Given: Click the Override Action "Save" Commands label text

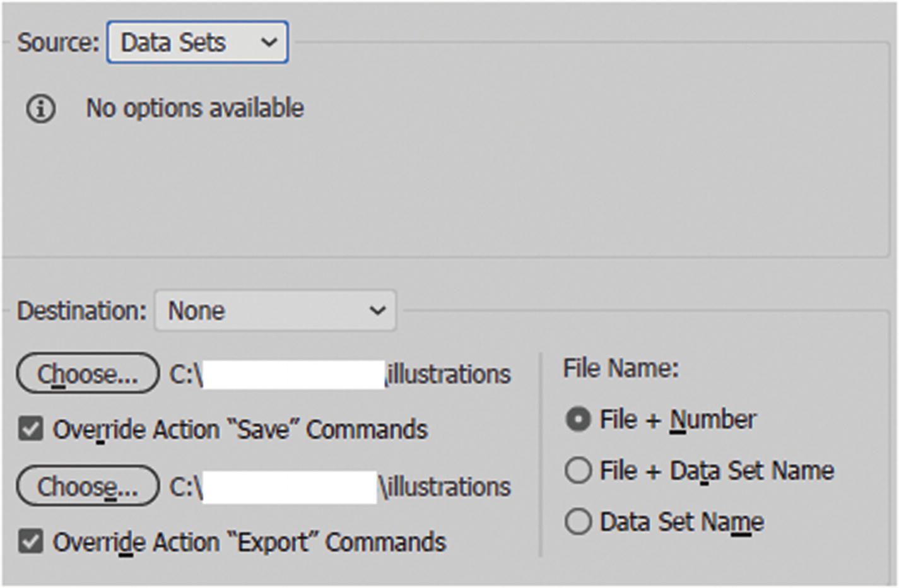Looking at the screenshot, I should click(240, 430).
